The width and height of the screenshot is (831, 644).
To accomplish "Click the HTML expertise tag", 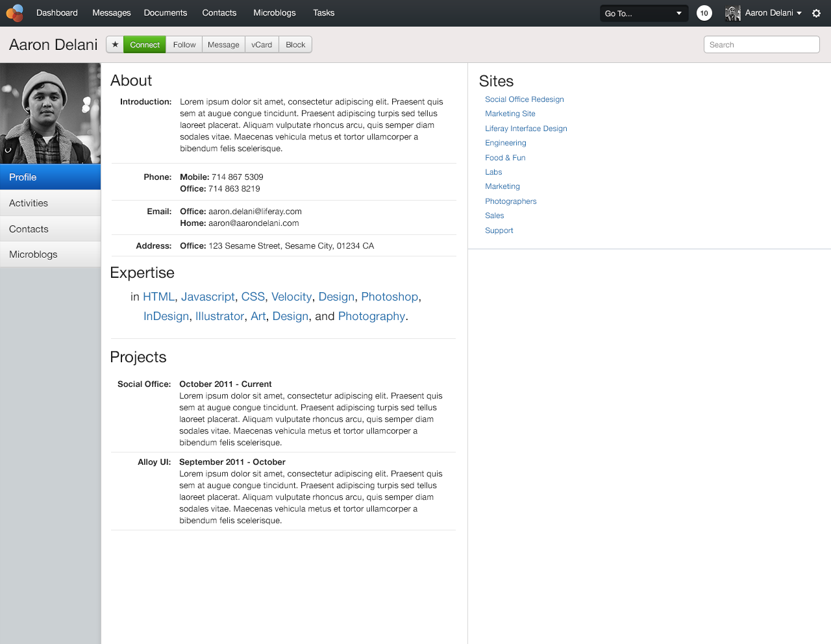I will coord(158,297).
